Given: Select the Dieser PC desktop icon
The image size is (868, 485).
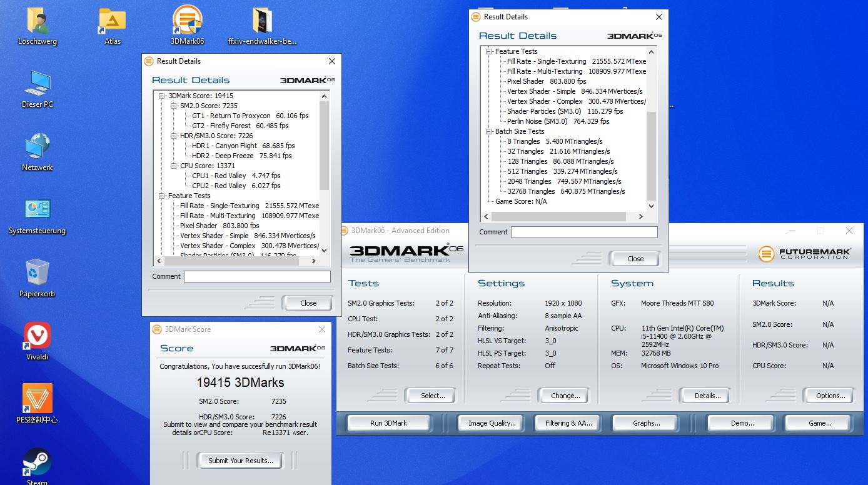Looking at the screenshot, I should (38, 89).
